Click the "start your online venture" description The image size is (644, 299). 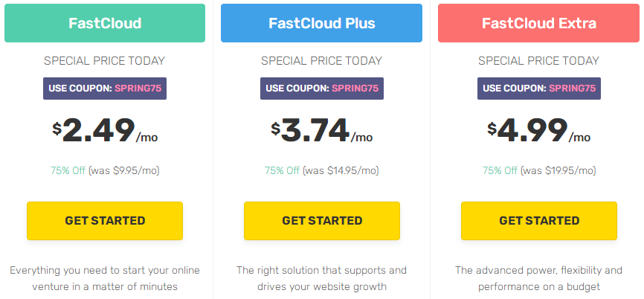click(105, 278)
